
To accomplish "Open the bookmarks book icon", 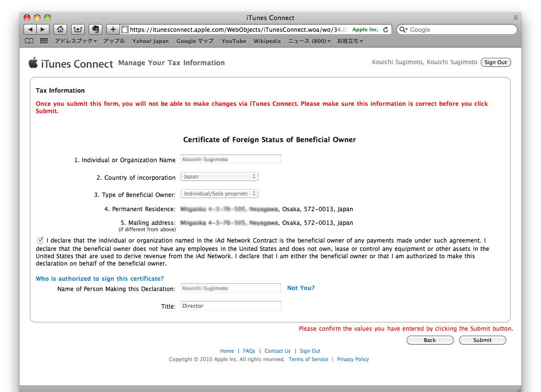I will tap(30, 41).
